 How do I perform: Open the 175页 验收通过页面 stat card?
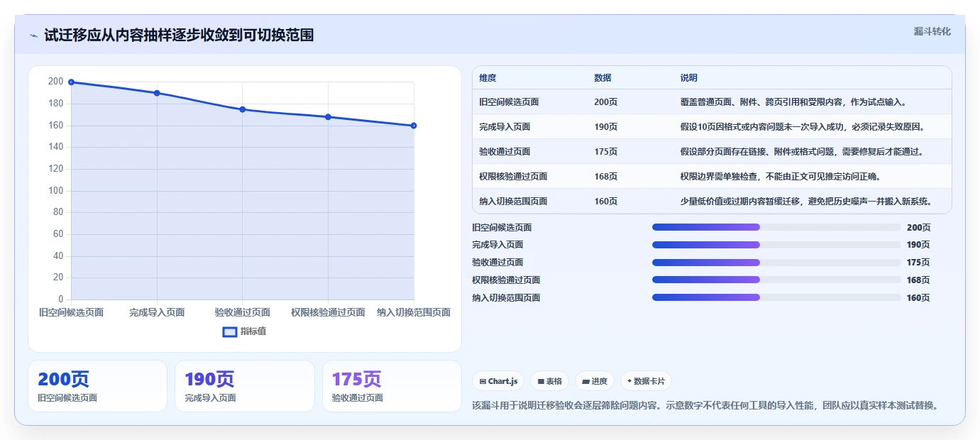[x=392, y=386]
